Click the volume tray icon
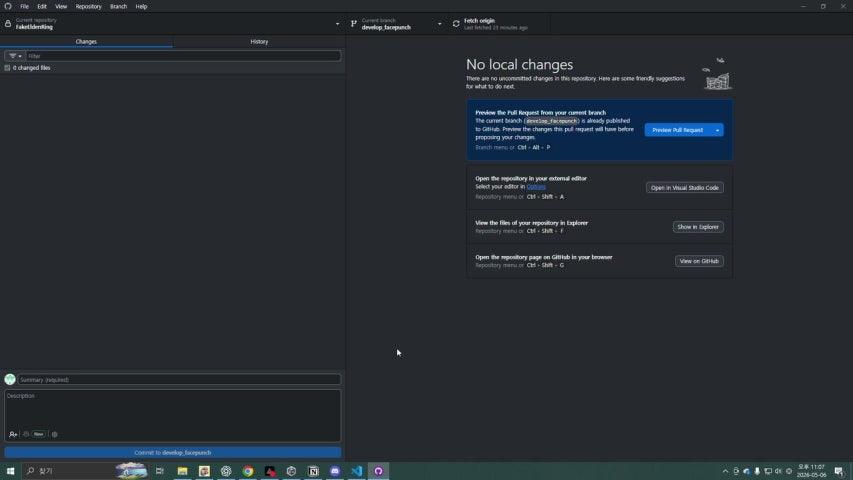Image resolution: width=853 pixels, height=480 pixels. pyautogui.click(x=778, y=471)
